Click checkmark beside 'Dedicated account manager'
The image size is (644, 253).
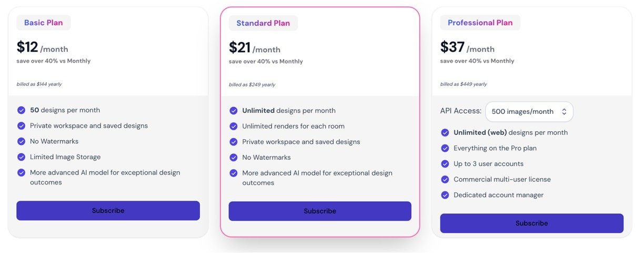(x=445, y=195)
